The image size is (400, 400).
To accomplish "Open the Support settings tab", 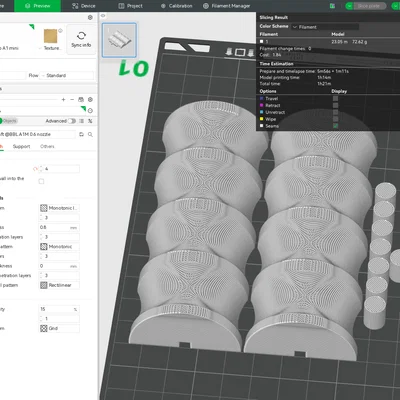I will point(21,146).
